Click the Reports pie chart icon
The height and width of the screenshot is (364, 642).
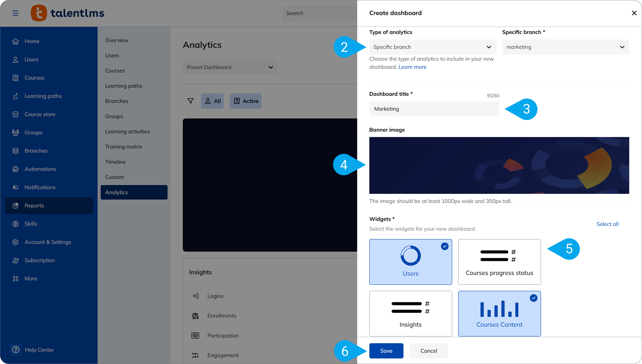[16, 206]
